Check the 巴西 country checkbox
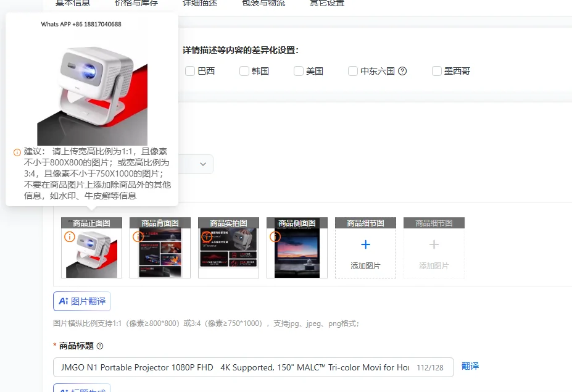The width and height of the screenshot is (572, 392). point(189,71)
